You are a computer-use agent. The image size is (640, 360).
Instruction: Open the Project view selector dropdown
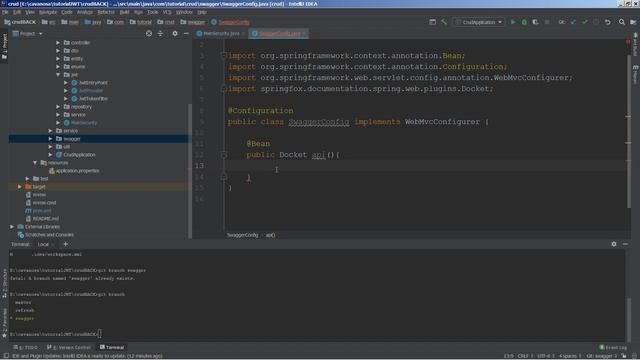[x=28, y=33]
